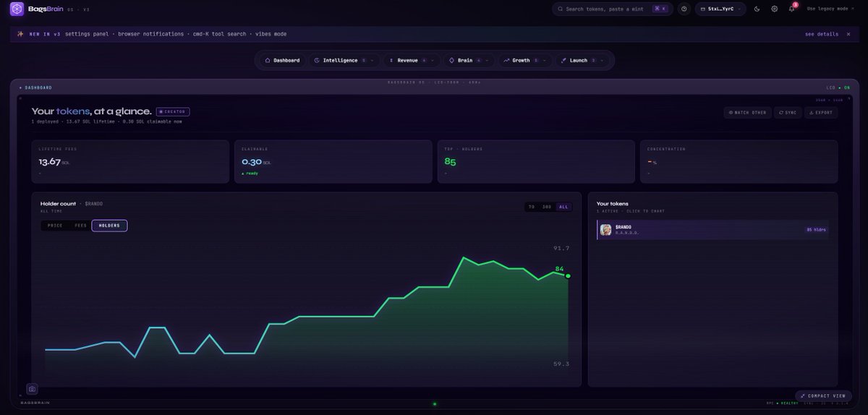Click the 85 hldrs value
The image size is (868, 415).
[816, 230]
